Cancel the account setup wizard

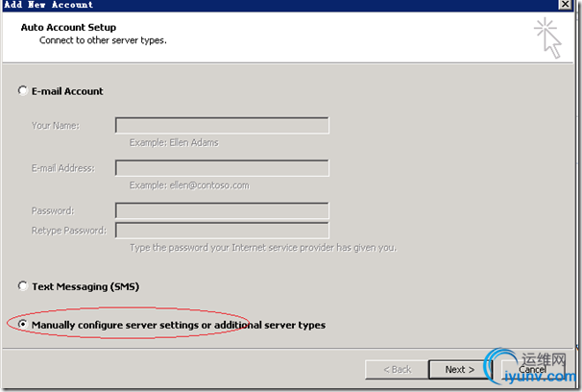(532, 369)
